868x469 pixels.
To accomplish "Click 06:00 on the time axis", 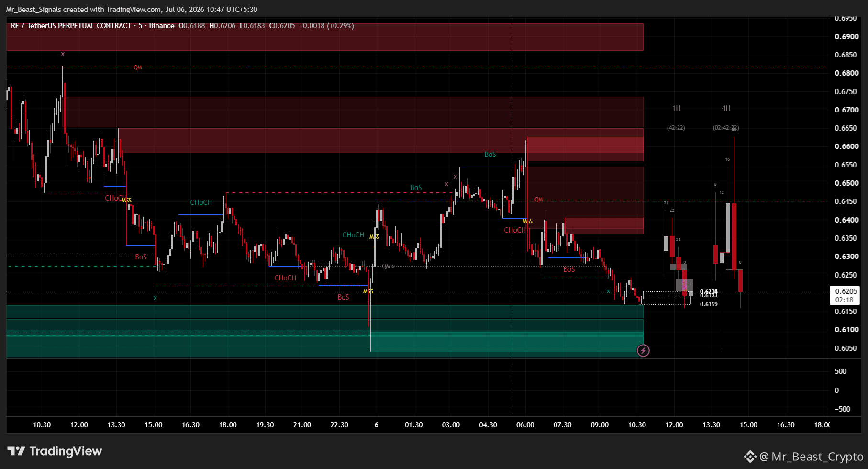I will tap(525, 425).
